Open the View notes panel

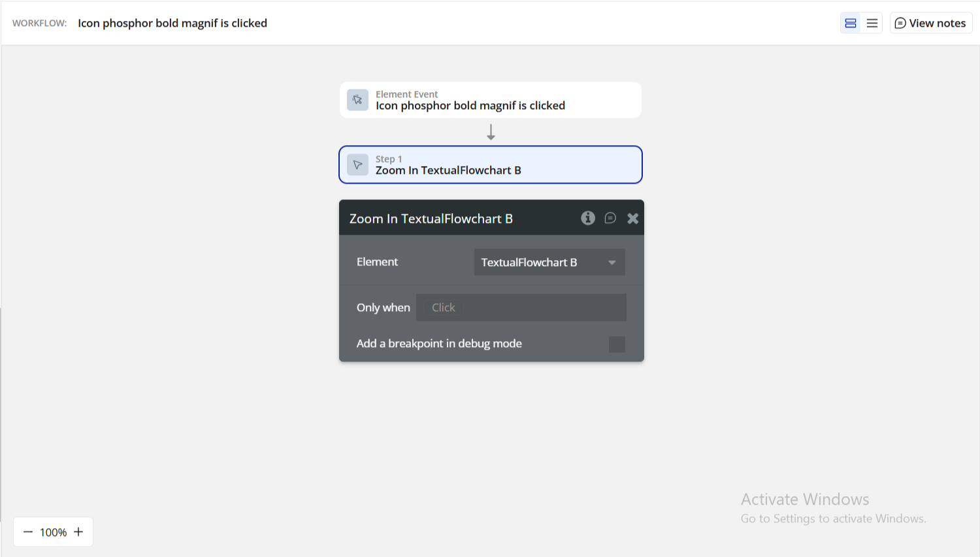930,24
